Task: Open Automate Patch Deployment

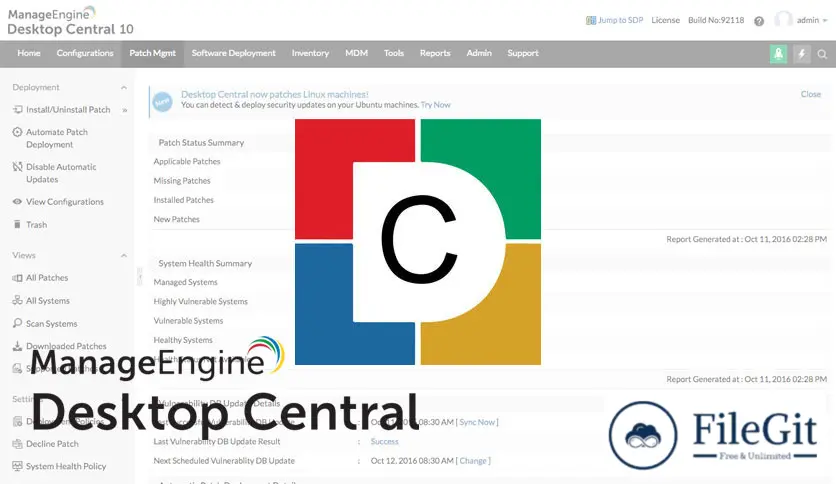Action: (x=57, y=138)
